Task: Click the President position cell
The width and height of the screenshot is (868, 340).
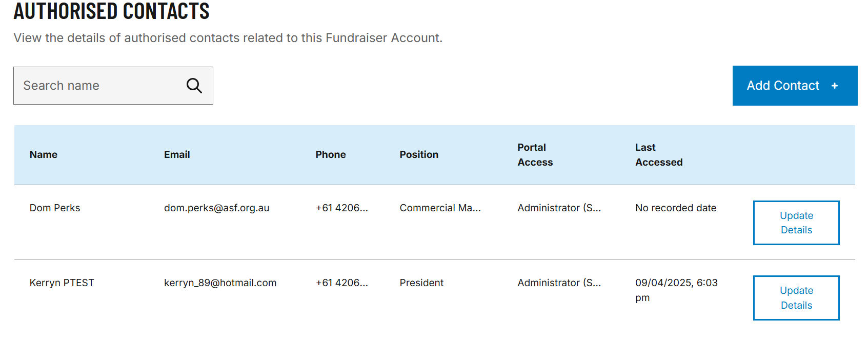Action: pyautogui.click(x=421, y=283)
